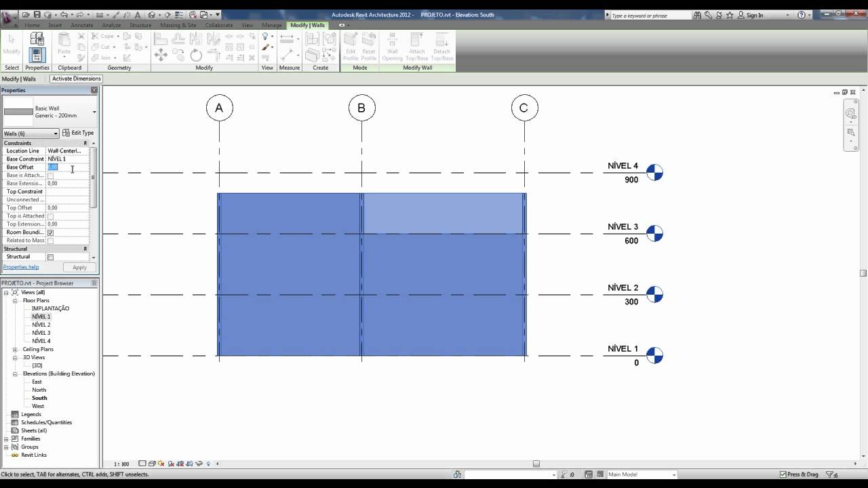Open the Home ribbon tab
868x488 pixels.
tap(32, 25)
